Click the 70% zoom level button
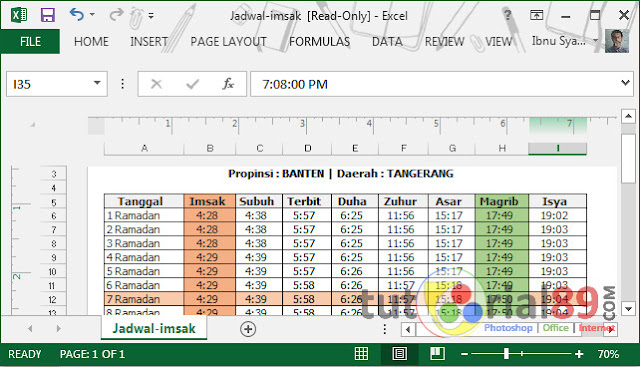The image size is (640, 367). (608, 354)
